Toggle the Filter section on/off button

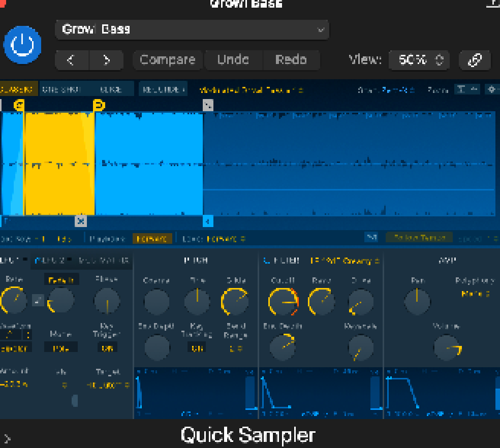coord(266,261)
